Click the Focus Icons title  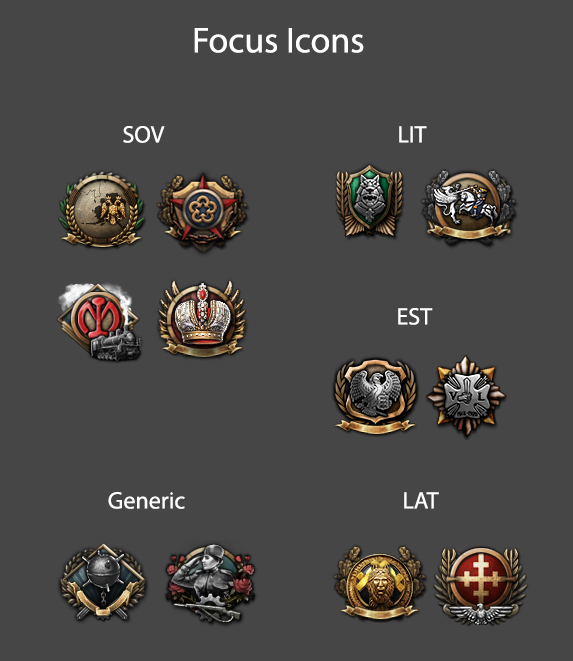278,41
